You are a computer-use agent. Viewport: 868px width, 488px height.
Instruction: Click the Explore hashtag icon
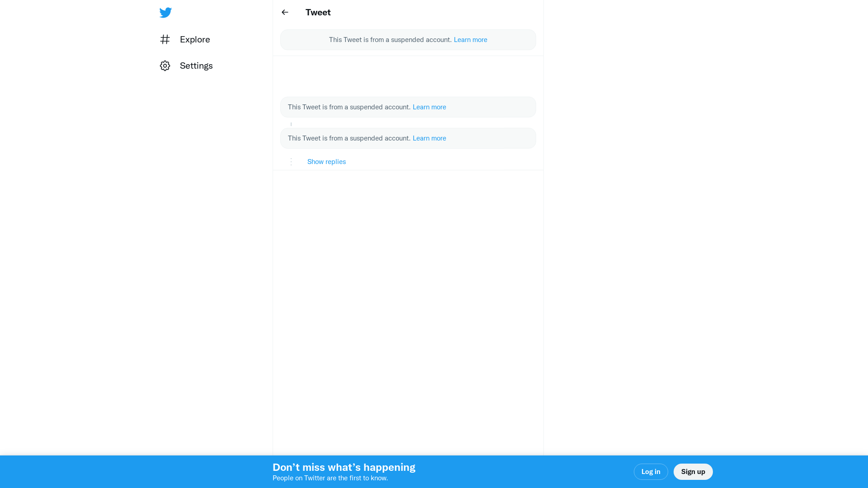165,39
